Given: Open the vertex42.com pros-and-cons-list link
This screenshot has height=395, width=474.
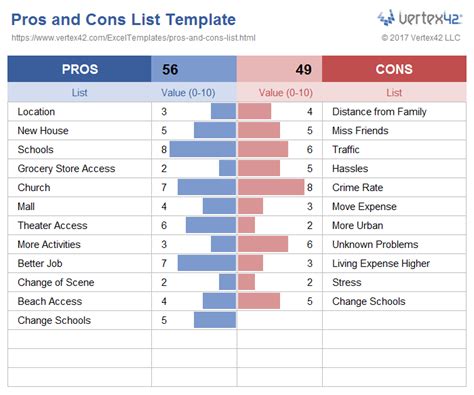Looking at the screenshot, I should [x=133, y=38].
